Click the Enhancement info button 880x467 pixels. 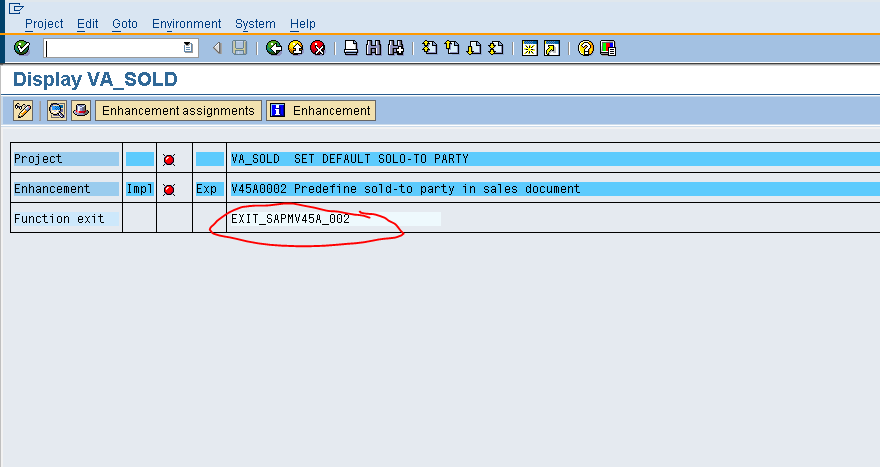pyautogui.click(x=321, y=111)
